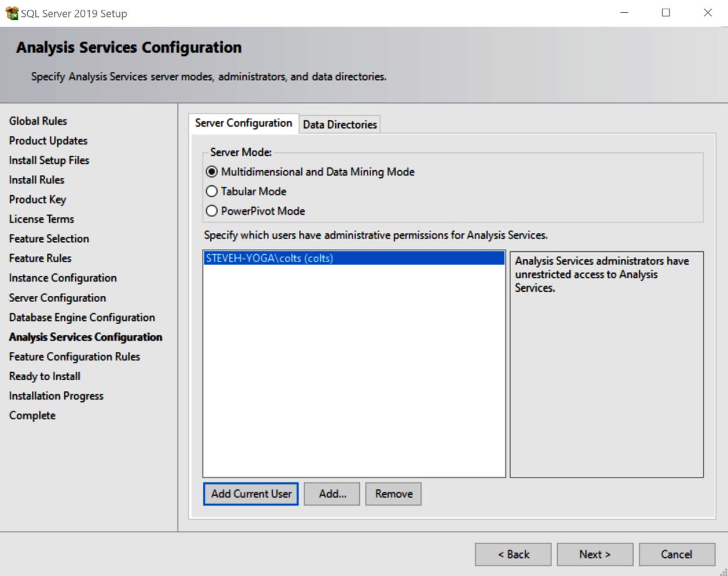
Task: Click Install Setup Files step
Action: [x=49, y=160]
